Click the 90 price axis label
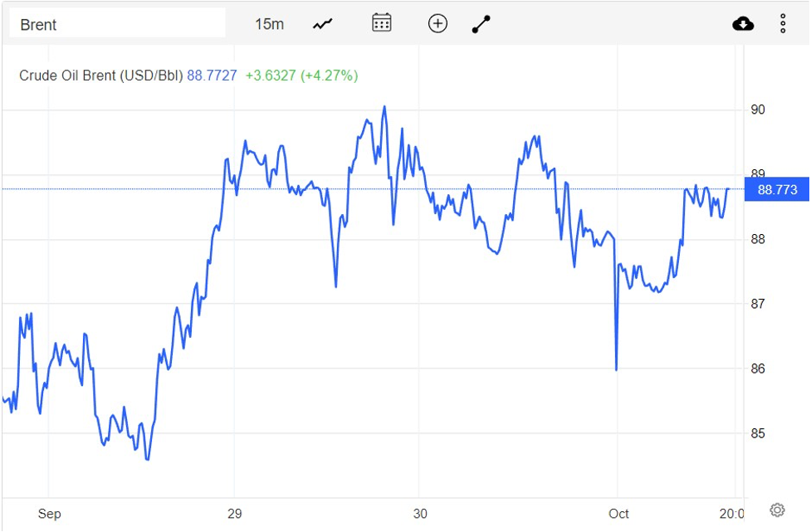The height and width of the screenshot is (532, 811). pyautogui.click(x=758, y=110)
